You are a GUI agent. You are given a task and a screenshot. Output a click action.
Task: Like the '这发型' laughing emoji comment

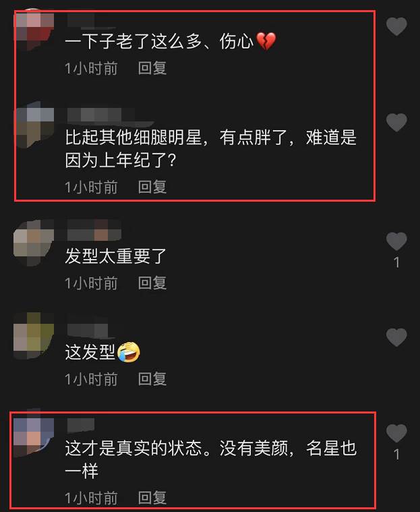(x=396, y=337)
